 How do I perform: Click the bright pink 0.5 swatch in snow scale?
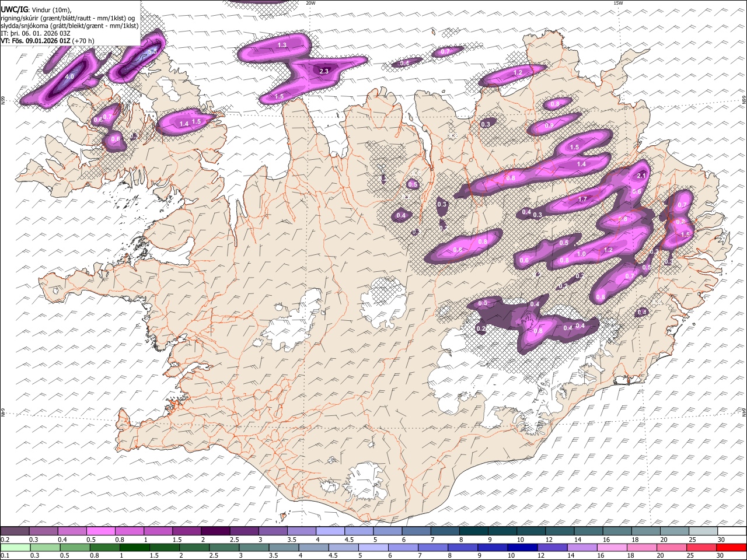100,531
